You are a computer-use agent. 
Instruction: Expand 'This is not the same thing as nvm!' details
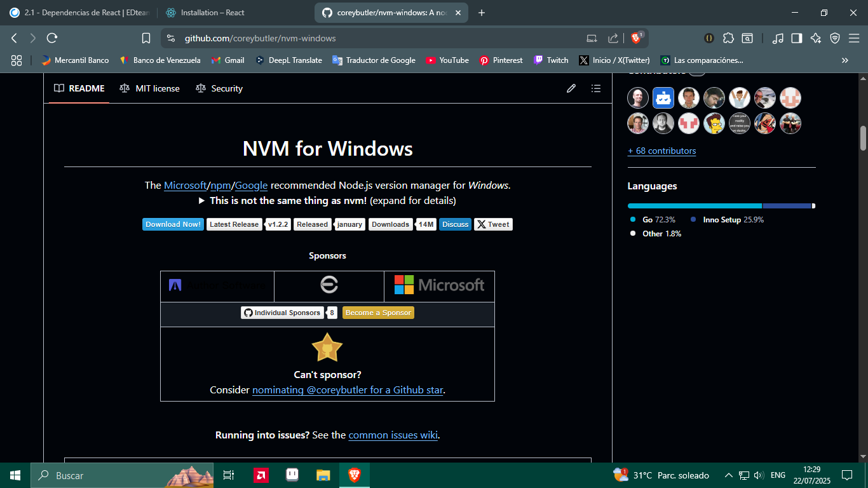pyautogui.click(x=327, y=201)
